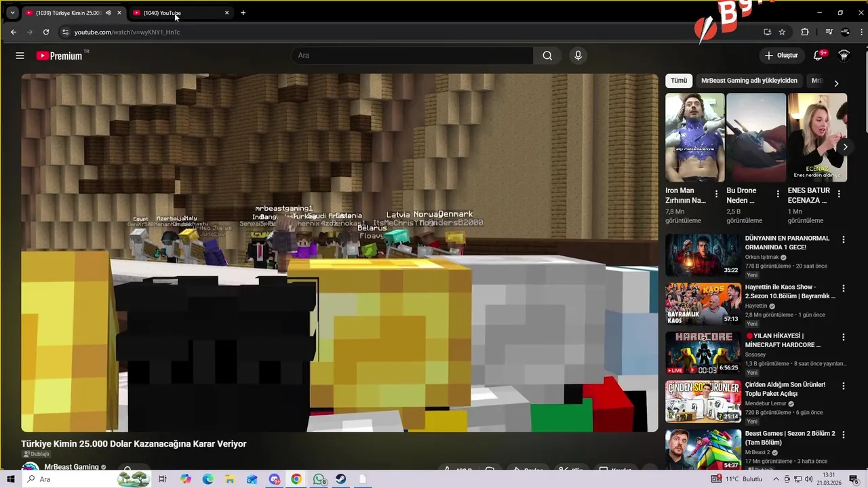Open Steam from taskbar
The width and height of the screenshot is (868, 488).
pos(341,479)
